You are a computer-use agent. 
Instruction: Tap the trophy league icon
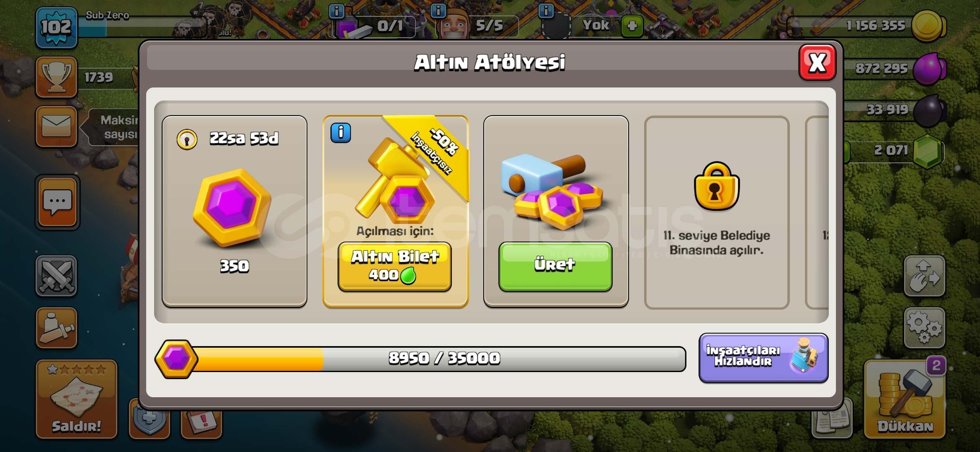pyautogui.click(x=57, y=77)
